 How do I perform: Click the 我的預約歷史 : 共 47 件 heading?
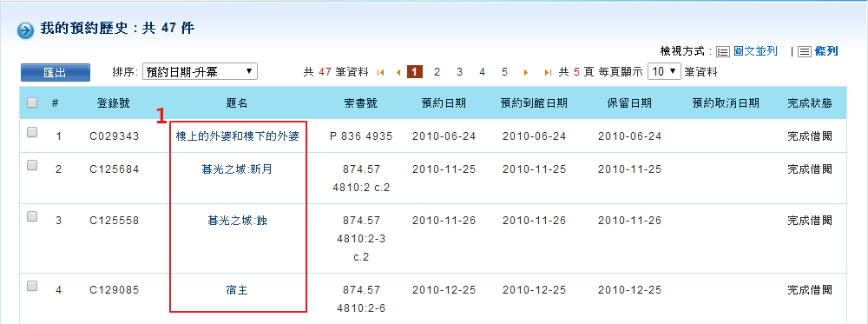pyautogui.click(x=117, y=29)
